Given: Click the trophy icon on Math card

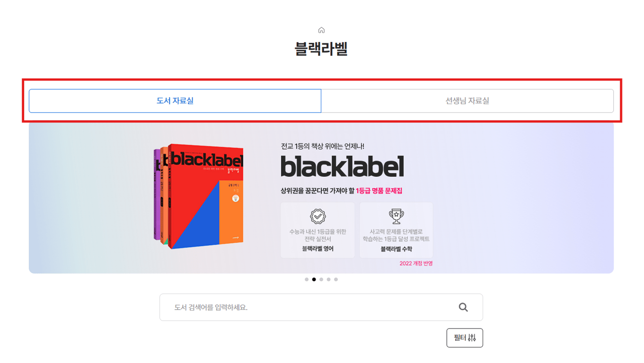Looking at the screenshot, I should pyautogui.click(x=396, y=216).
